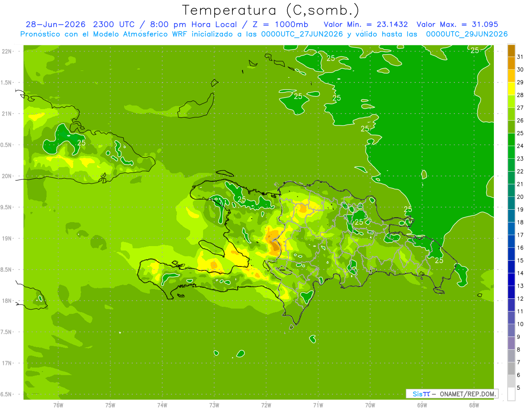Click the legend value "8"
The width and height of the screenshot is (532, 411).
click(519, 349)
